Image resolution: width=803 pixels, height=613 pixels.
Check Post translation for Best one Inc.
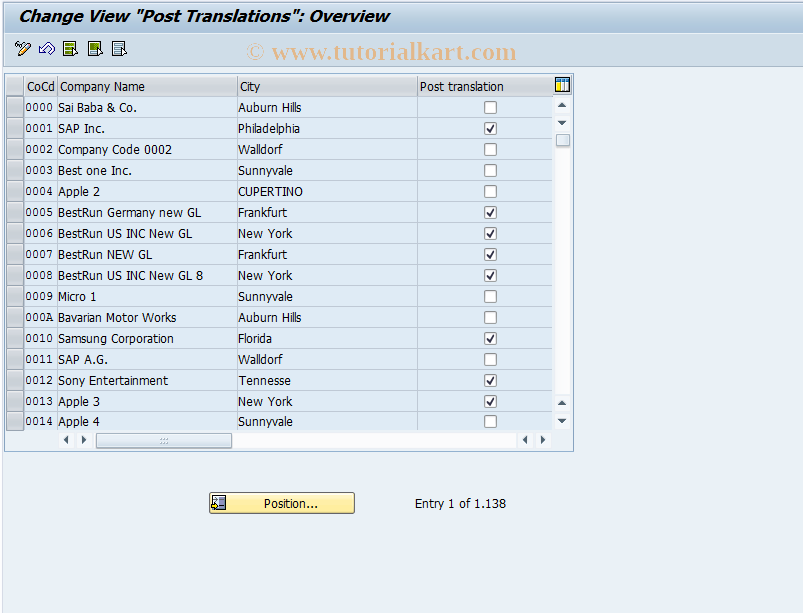tap(490, 171)
